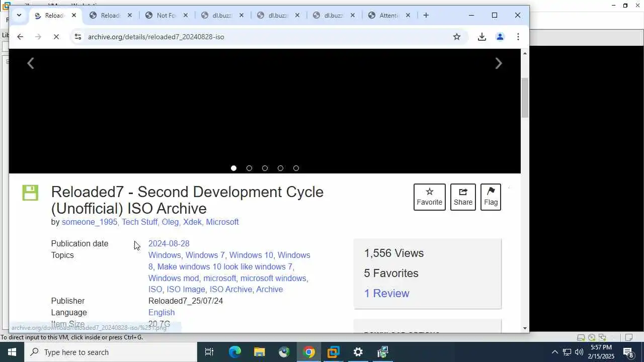
Task: Open the Windows 7 topic link
Action: pyautogui.click(x=205, y=255)
